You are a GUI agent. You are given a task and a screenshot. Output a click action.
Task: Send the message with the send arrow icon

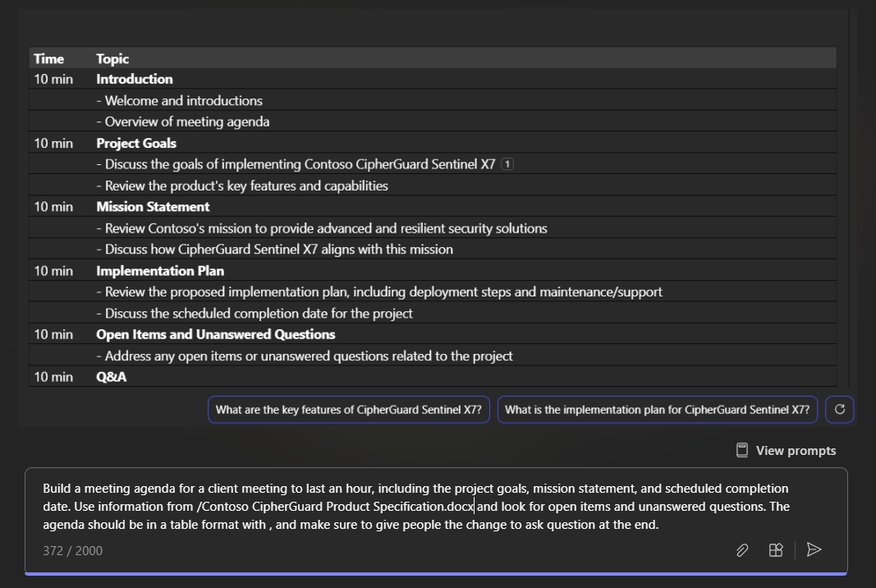814,550
